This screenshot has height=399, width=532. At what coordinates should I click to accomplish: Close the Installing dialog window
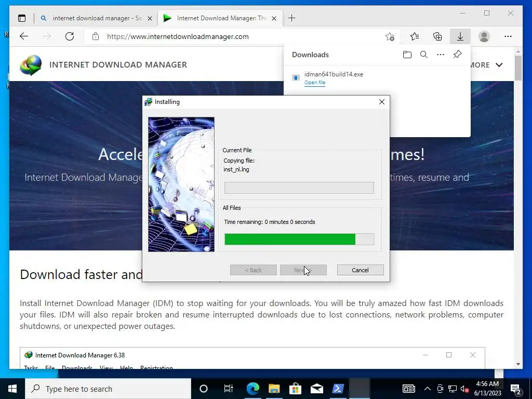[382, 102]
